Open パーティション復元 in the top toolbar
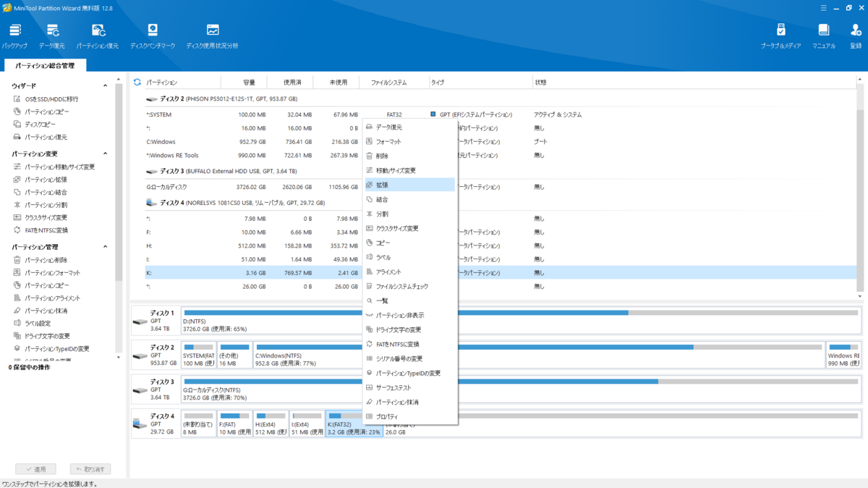This screenshot has width=868, height=488. 98,36
